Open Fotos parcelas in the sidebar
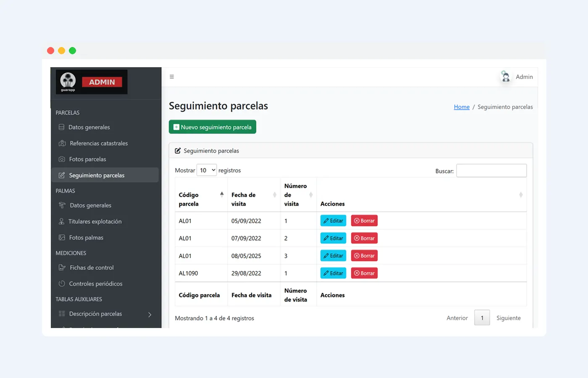Screen dimensions: 588x378 (87, 159)
